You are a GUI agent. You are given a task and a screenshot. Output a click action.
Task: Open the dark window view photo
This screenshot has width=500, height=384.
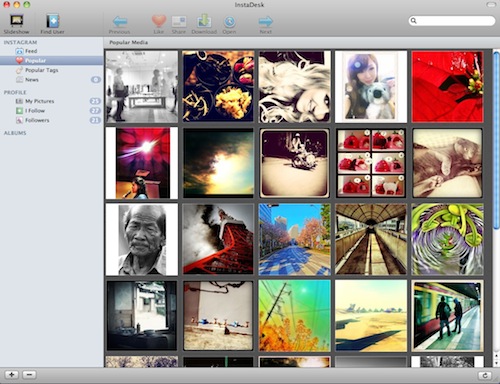142,316
